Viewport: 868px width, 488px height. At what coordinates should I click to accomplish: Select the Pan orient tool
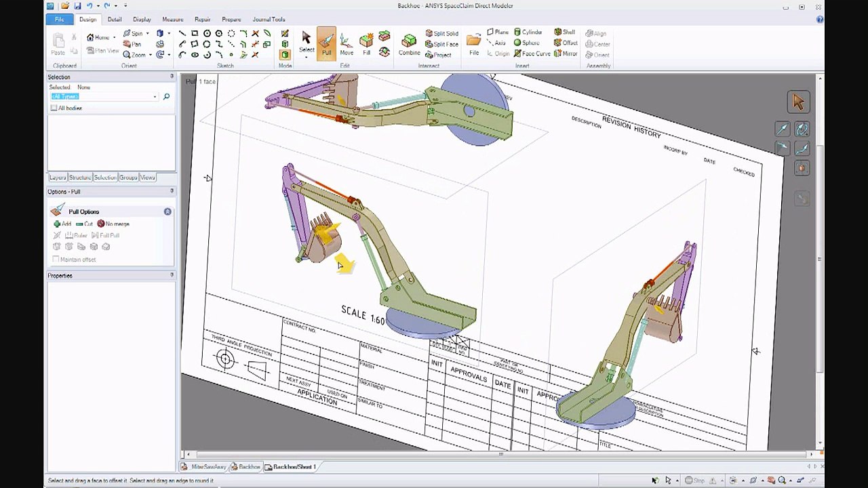(x=132, y=44)
